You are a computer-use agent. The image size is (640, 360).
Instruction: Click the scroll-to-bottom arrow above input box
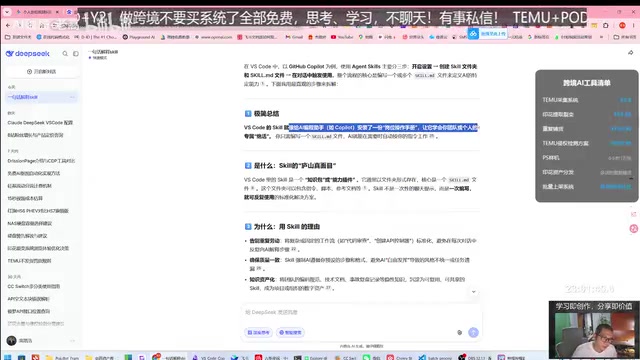(x=473, y=292)
